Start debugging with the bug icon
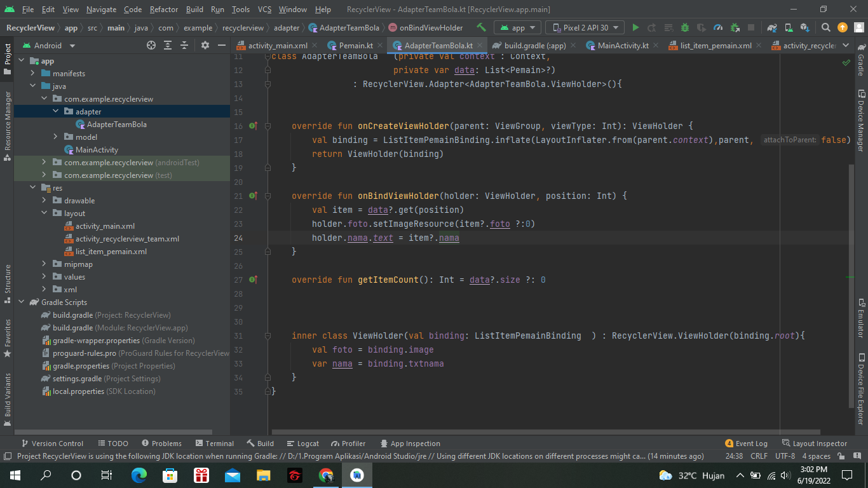The image size is (868, 488). click(685, 27)
